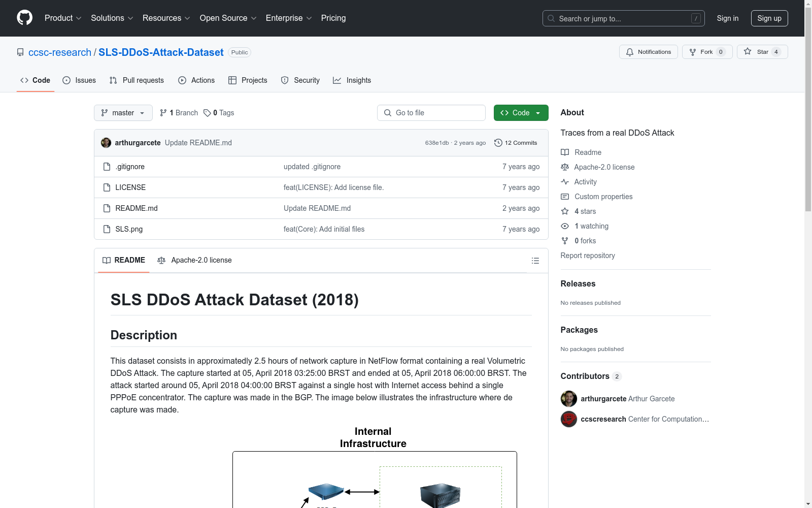The image size is (812, 508).
Task: Open the green Code dropdown button
Action: 521,113
